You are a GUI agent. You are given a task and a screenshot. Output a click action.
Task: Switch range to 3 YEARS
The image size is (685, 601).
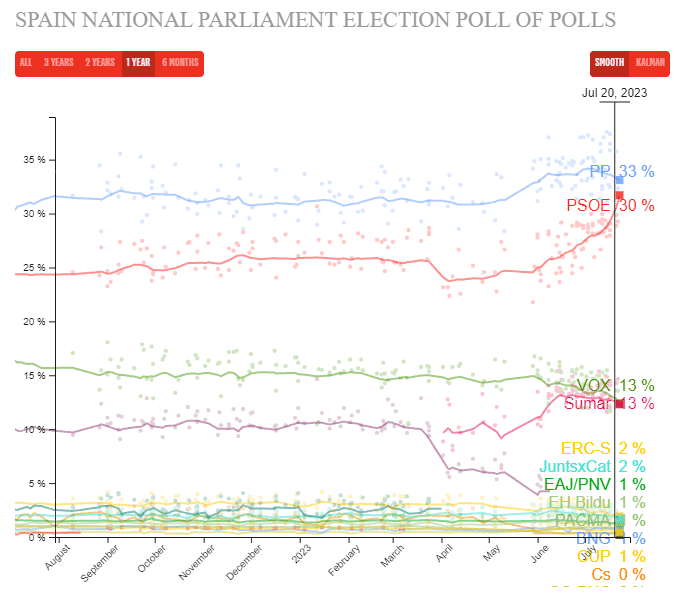[x=59, y=63]
